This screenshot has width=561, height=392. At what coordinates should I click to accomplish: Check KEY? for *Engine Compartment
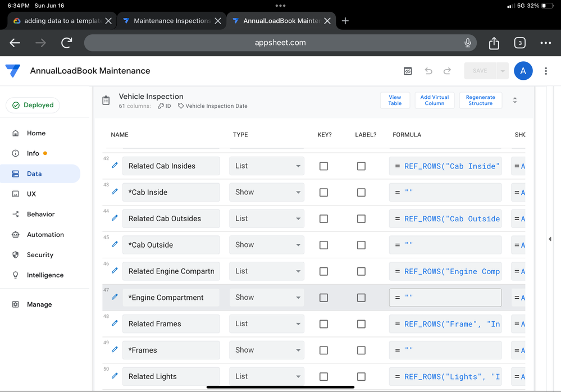click(x=323, y=298)
